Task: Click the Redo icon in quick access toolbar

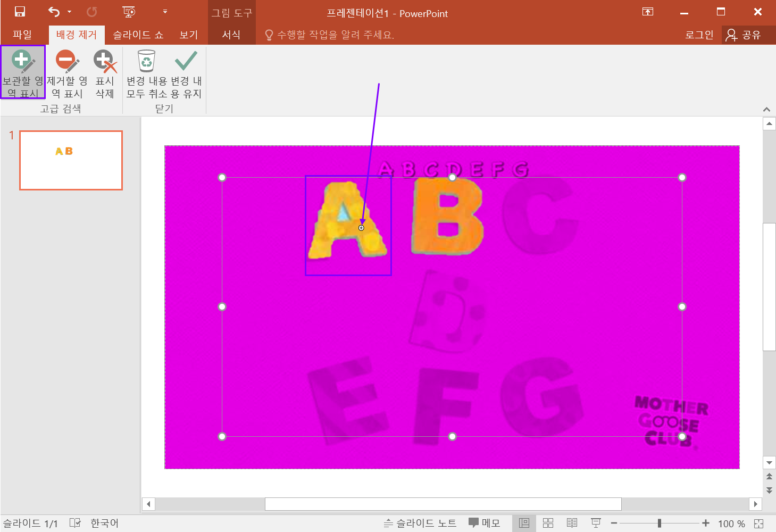Action: pos(92,12)
